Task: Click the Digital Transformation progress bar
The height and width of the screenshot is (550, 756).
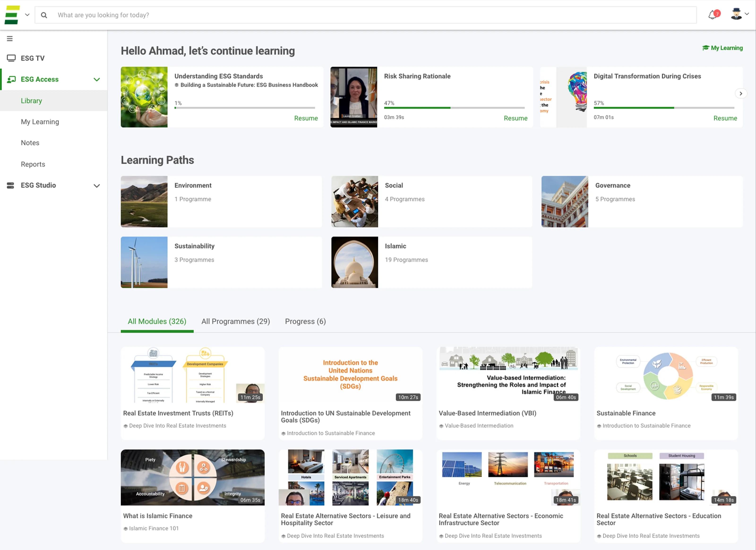Action: coord(663,108)
